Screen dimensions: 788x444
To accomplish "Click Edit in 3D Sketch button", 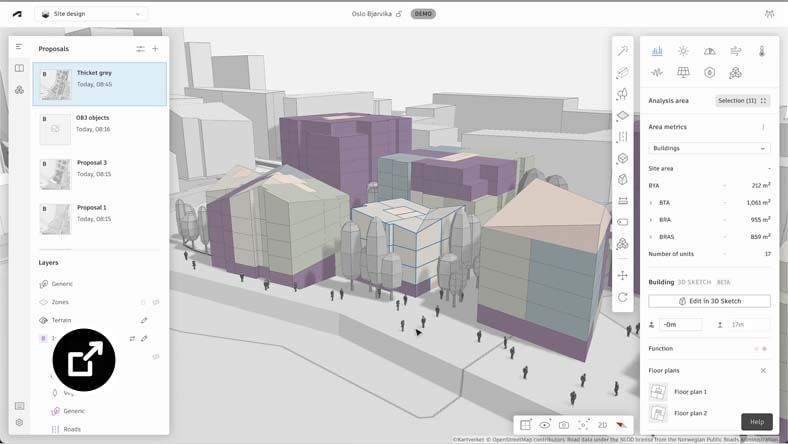I will 709,301.
